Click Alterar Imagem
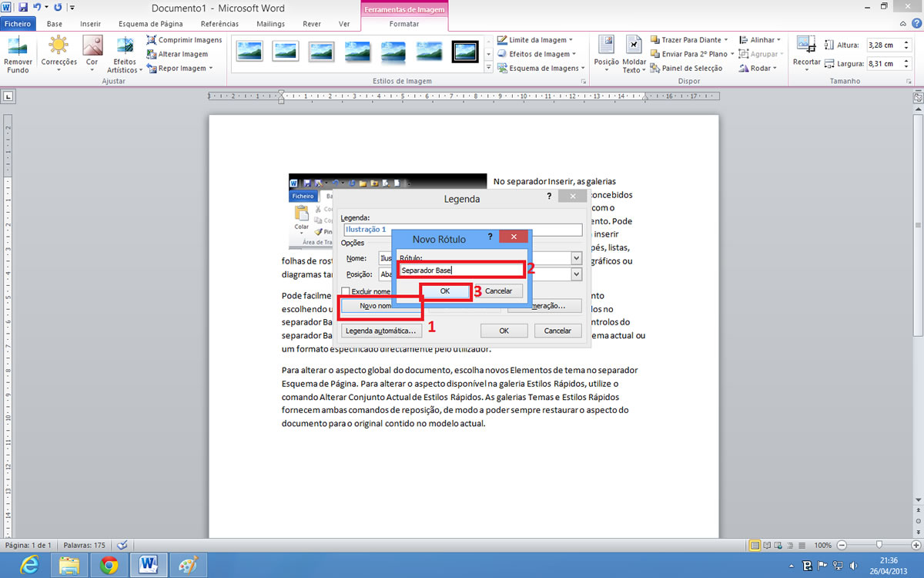 [x=177, y=54]
